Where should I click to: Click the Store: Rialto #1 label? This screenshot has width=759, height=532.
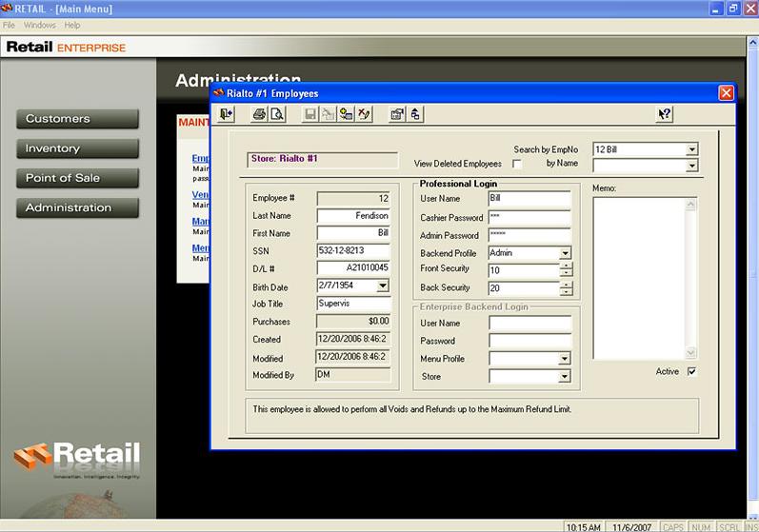tap(284, 159)
